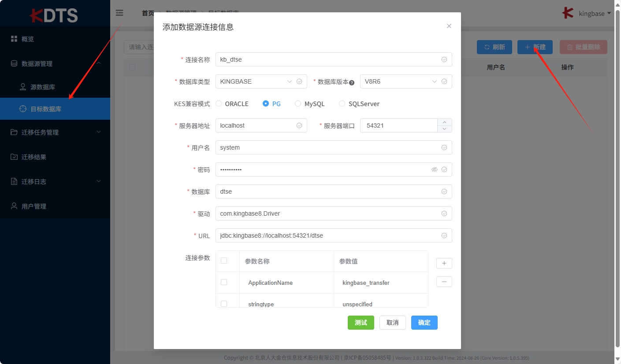Click the 服务器端口 54321 input
Image resolution: width=621 pixels, height=364 pixels.
click(x=399, y=125)
